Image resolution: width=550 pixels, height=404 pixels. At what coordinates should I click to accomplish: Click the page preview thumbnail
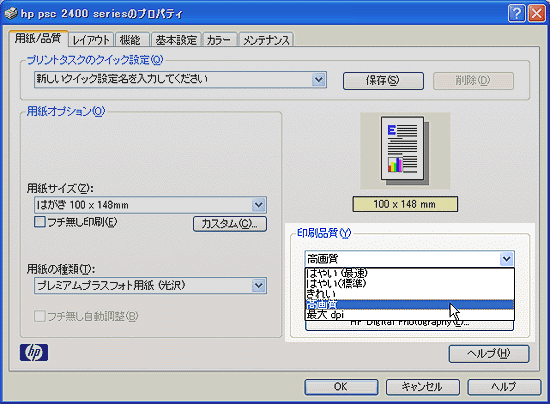[405, 150]
